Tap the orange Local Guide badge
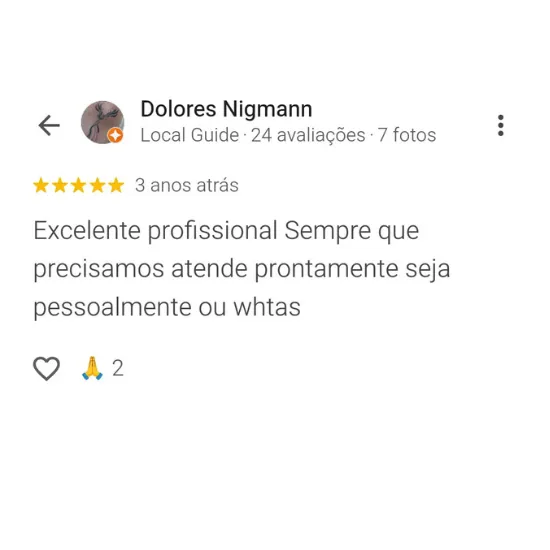 pyautogui.click(x=115, y=135)
